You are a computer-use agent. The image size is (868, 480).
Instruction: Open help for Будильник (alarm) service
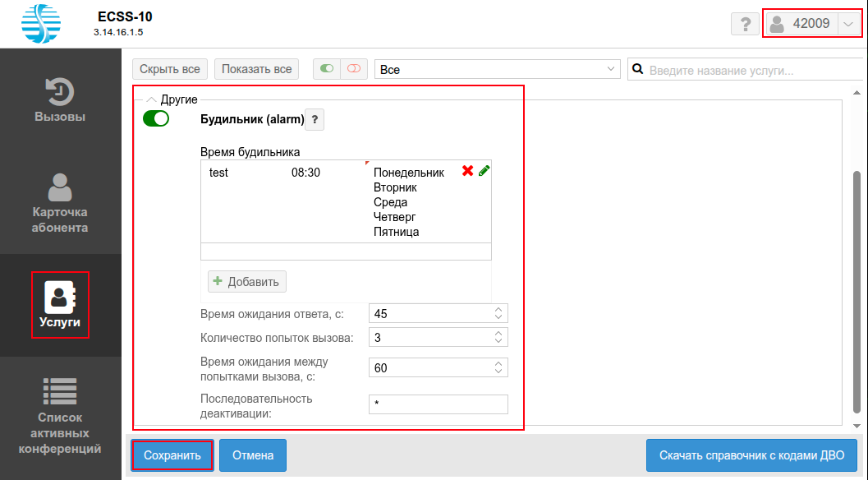[x=315, y=120]
